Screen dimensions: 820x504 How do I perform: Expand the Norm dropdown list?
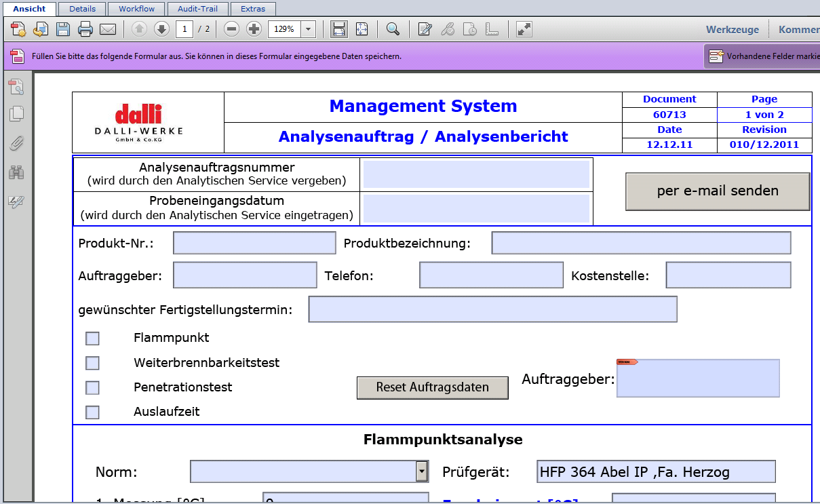pyautogui.click(x=422, y=471)
